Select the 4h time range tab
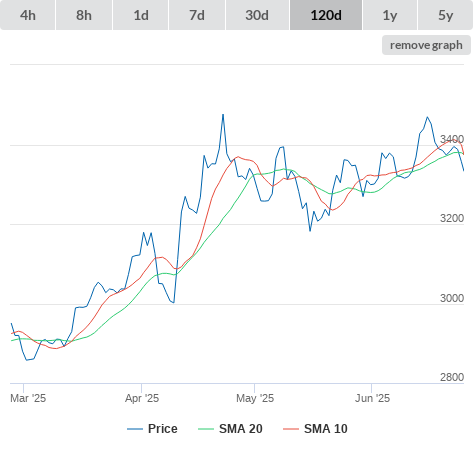Viewport: 474px width, 455px height. [x=28, y=15]
